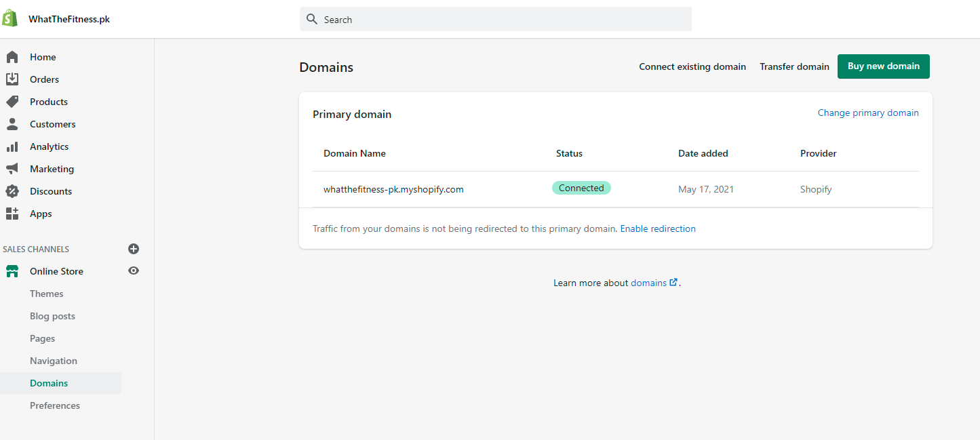Click the Customers people icon
The image size is (980, 440).
pyautogui.click(x=12, y=124)
